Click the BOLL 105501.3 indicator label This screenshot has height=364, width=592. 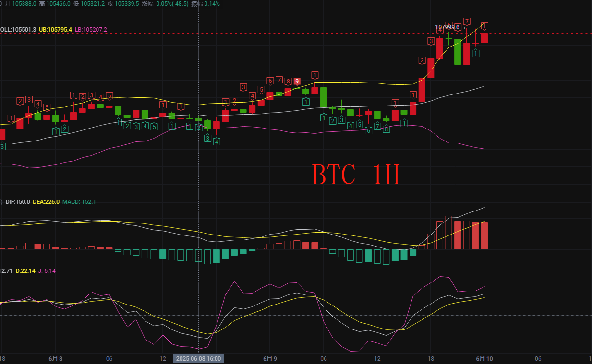click(x=18, y=30)
